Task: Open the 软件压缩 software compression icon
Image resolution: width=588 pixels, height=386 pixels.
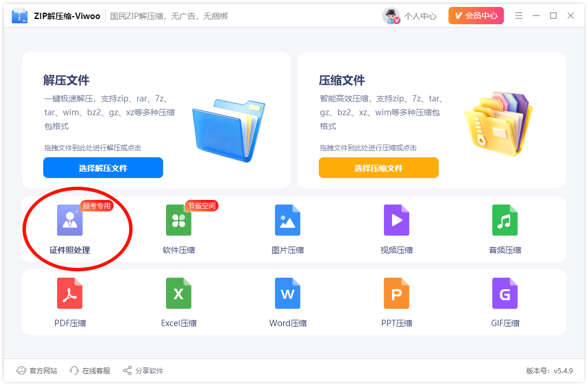Action: 179,220
